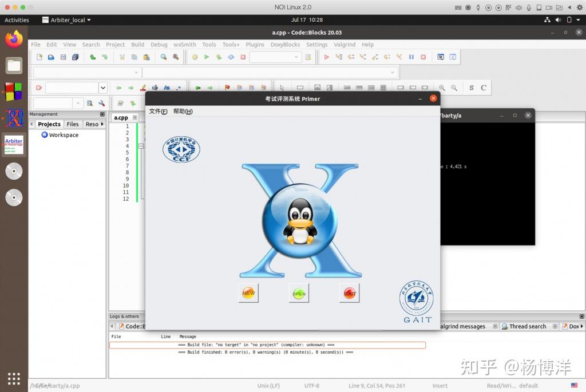Toggle a bookmark with the flag icon
This screenshot has width=586, height=392.
(x=227, y=88)
